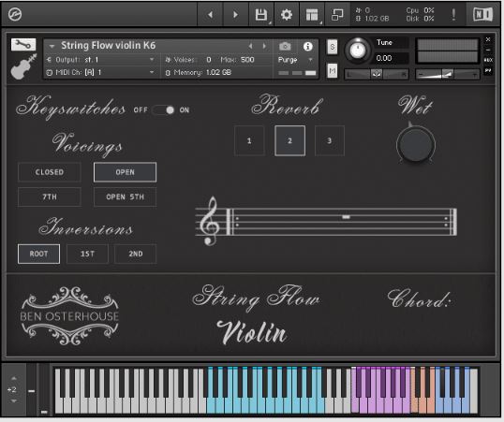Click the Kontakt logo icon
This screenshot has height=422, width=504.
click(15, 14)
